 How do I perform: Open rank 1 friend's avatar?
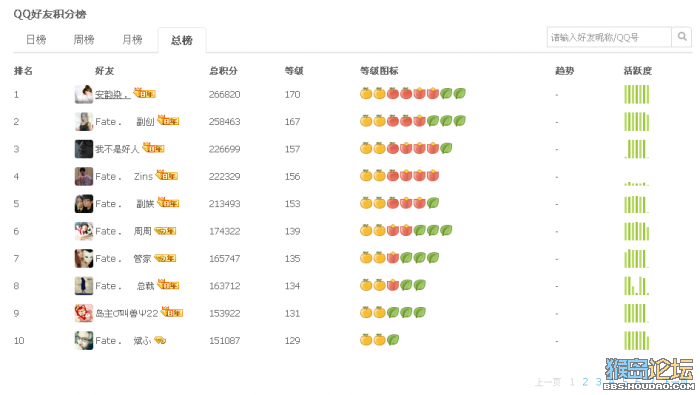pos(84,94)
